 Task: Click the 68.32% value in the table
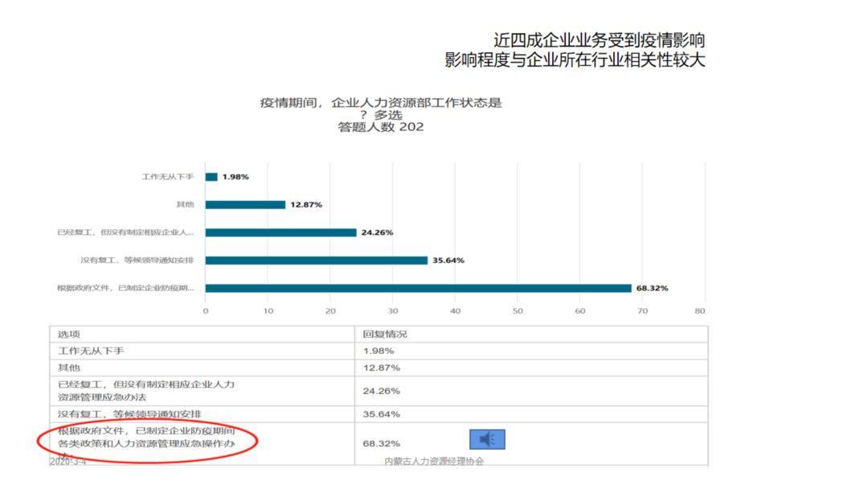(x=381, y=443)
